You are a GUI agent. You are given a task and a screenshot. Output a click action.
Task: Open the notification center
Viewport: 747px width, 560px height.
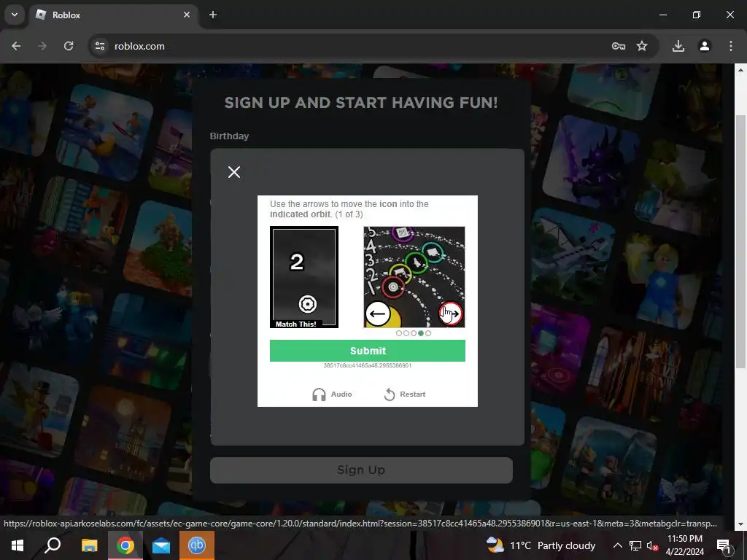pos(724,545)
